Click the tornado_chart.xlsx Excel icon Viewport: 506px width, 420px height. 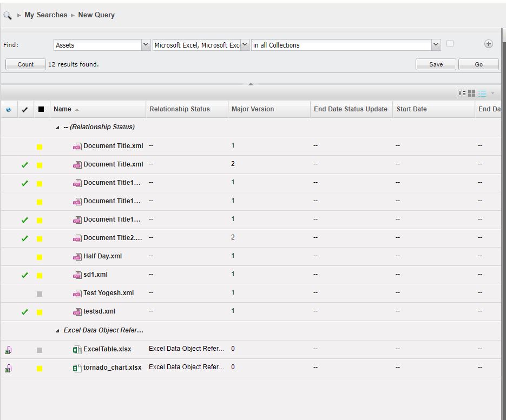[77, 368]
